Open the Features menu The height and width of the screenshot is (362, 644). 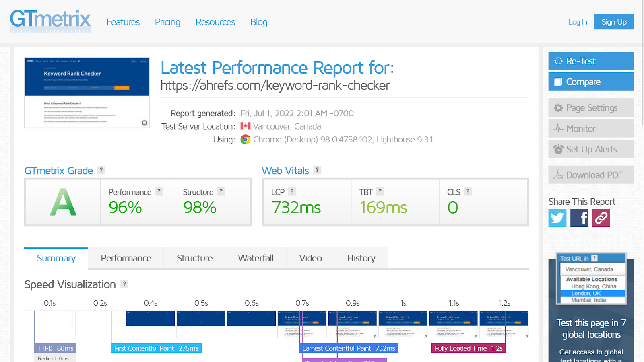click(123, 22)
